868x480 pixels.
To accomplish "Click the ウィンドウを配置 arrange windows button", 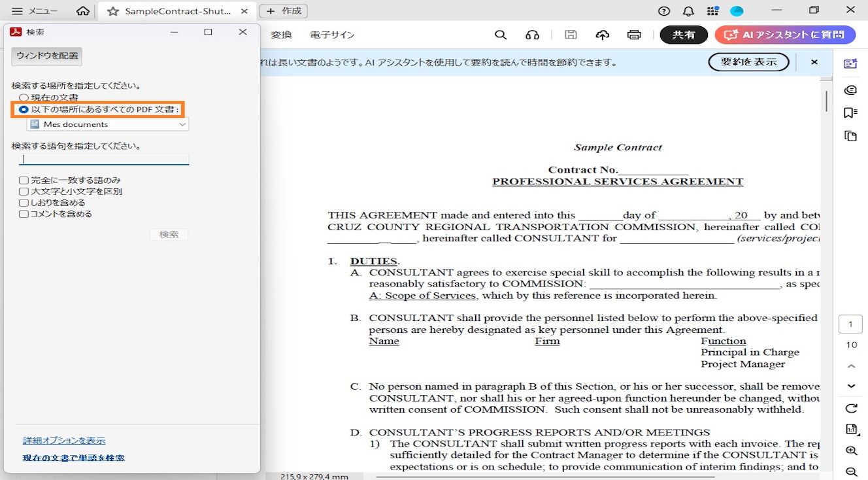I will pos(47,56).
